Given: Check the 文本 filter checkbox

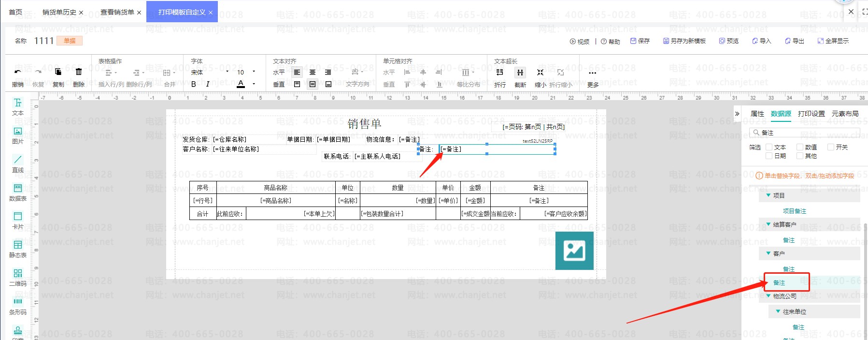Looking at the screenshot, I should click(769, 147).
